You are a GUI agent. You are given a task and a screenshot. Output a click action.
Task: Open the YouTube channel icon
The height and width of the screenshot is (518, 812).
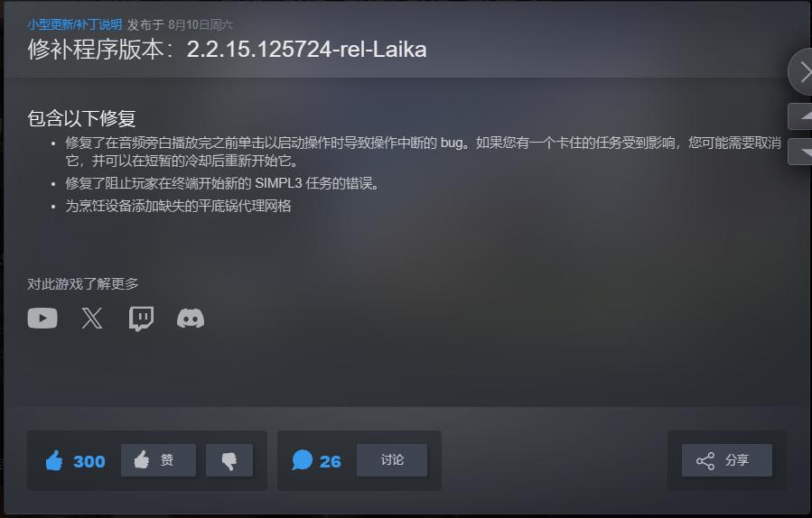point(42,319)
